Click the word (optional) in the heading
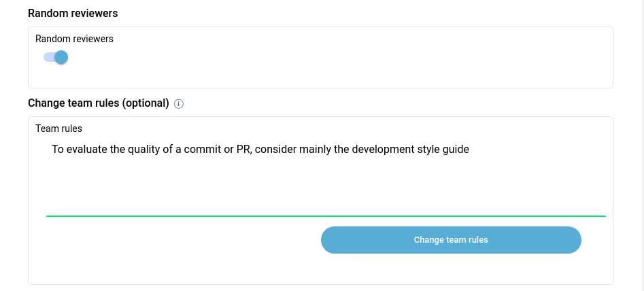 [146, 103]
